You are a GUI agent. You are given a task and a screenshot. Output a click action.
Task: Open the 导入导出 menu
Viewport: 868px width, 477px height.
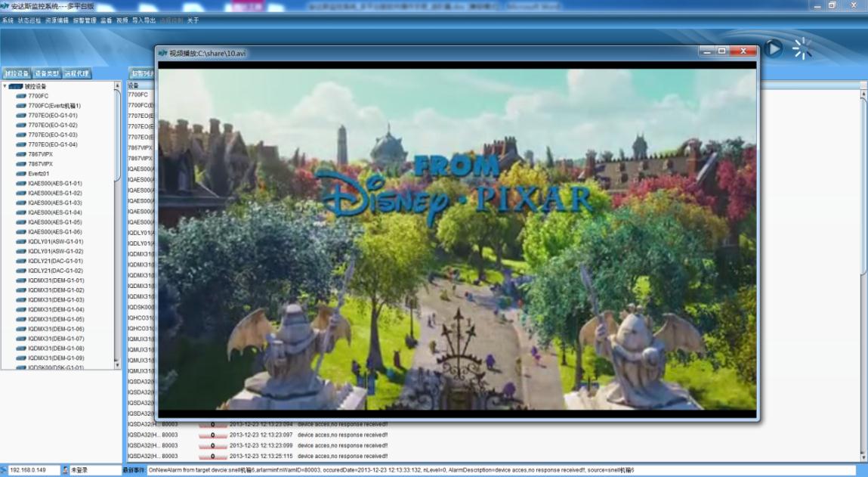coord(144,20)
